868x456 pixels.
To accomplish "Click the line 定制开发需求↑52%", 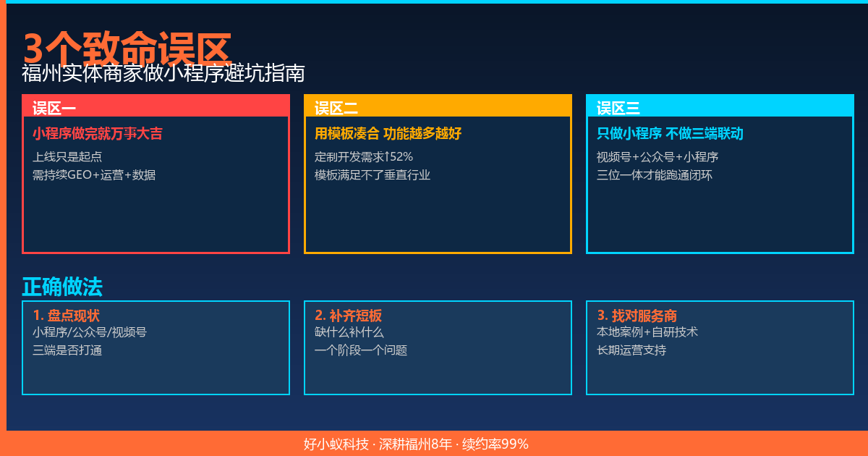I will tap(364, 156).
